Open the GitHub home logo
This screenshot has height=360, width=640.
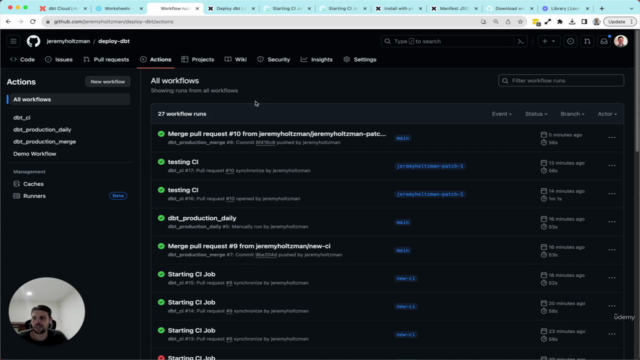[x=33, y=41]
